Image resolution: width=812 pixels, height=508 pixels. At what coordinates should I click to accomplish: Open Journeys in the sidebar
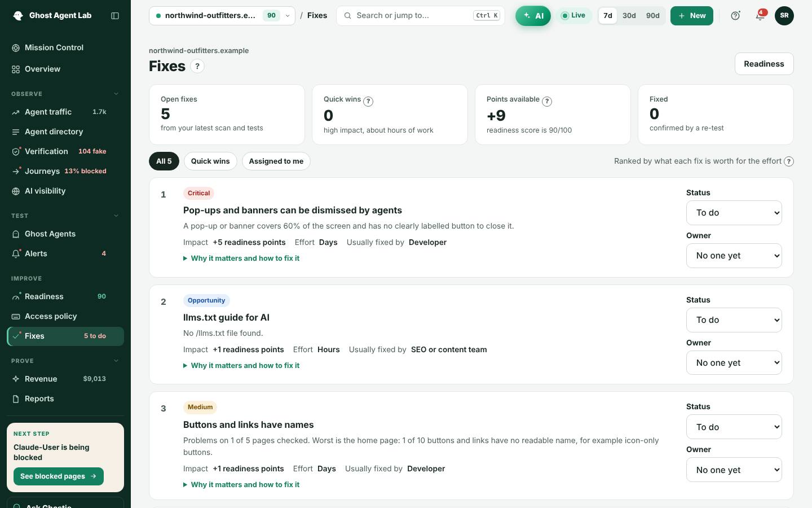tap(65, 172)
